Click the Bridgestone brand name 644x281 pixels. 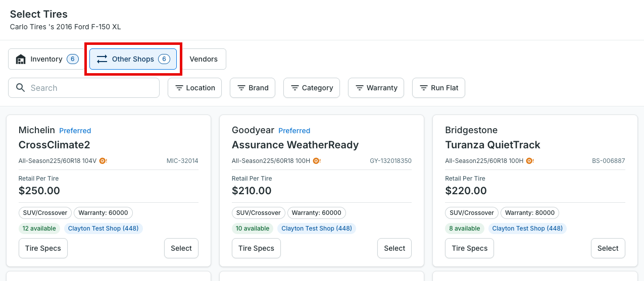coord(471,130)
